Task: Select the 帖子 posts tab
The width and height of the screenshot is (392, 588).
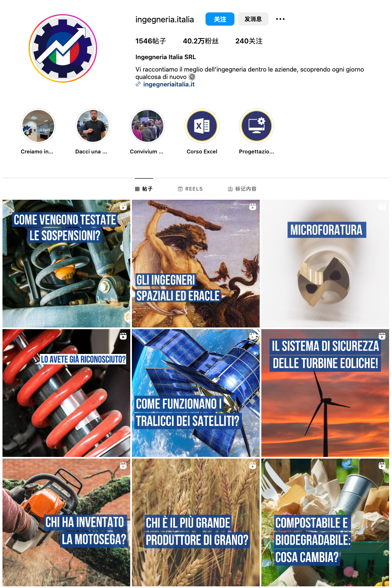Action: tap(143, 189)
